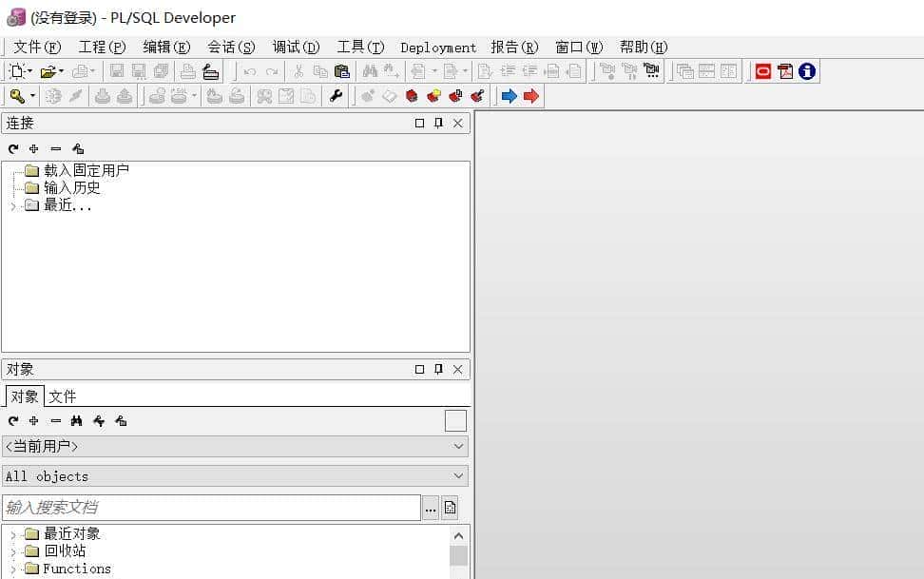Expand the 最近... tree node
The image size is (924, 579).
(x=13, y=204)
